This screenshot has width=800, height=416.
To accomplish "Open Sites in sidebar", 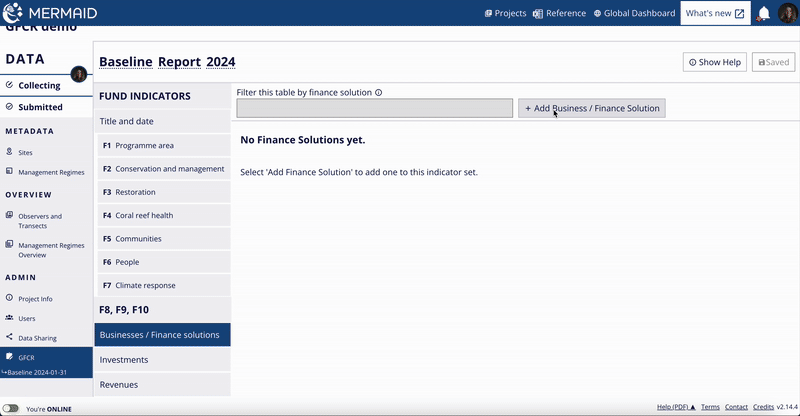I will coord(25,153).
